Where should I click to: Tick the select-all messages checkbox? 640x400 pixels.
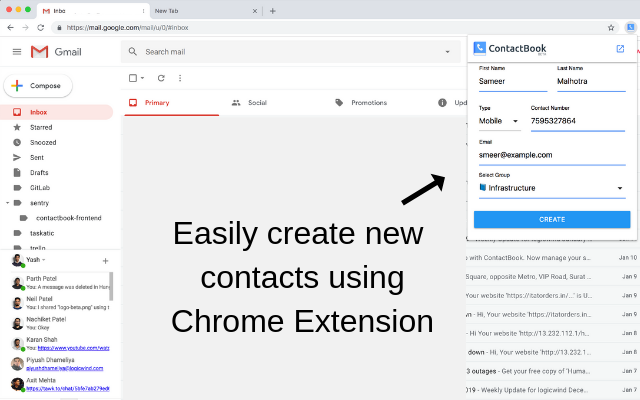point(133,78)
